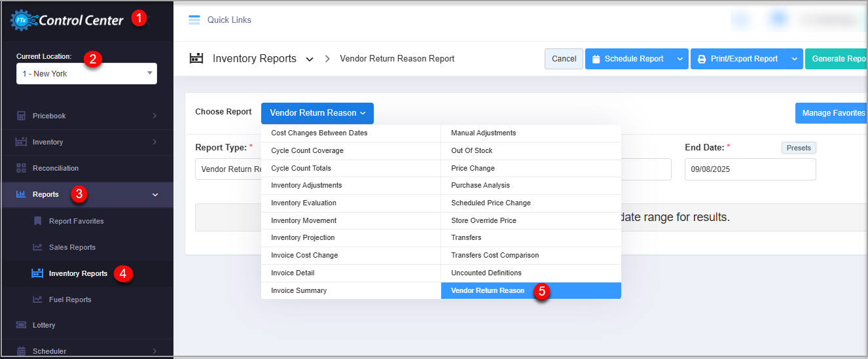The height and width of the screenshot is (359, 868).
Task: Expand the Schedule Report dropdown arrow
Action: [680, 59]
